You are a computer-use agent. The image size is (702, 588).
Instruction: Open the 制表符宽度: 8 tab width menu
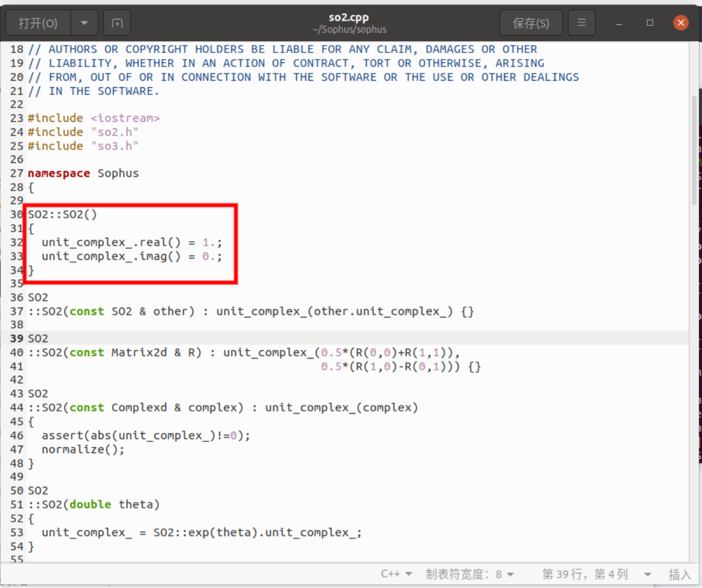pos(470,574)
